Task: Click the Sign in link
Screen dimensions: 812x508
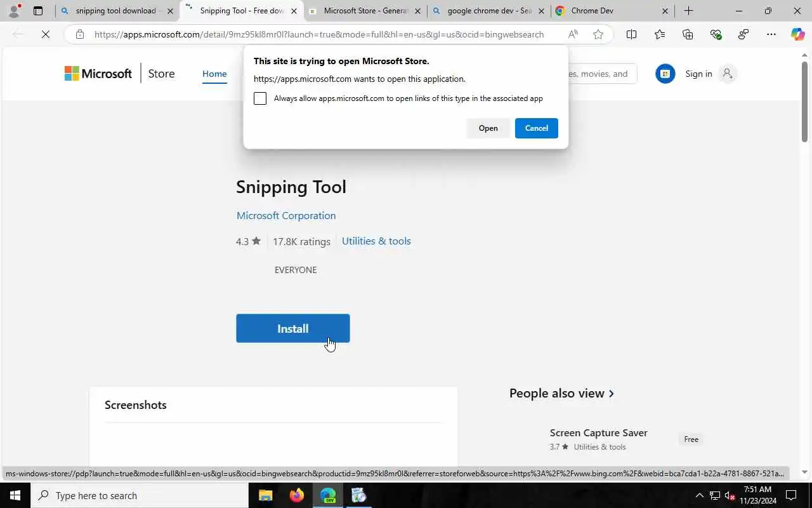Action: pyautogui.click(x=698, y=74)
